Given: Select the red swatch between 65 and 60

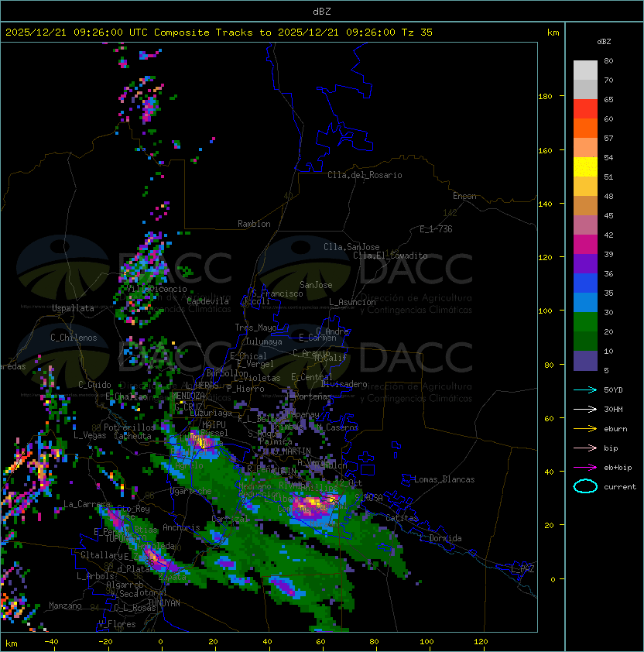Looking at the screenshot, I should coord(585,109).
